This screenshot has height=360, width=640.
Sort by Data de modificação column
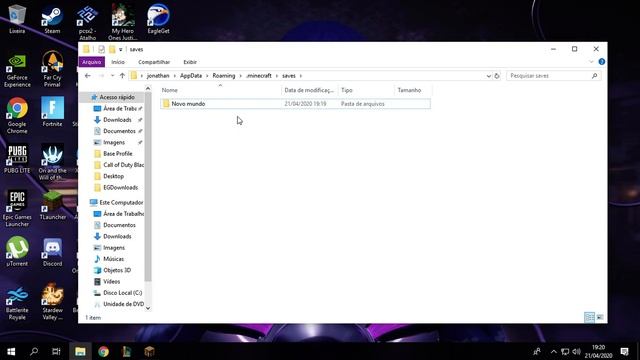click(x=309, y=90)
